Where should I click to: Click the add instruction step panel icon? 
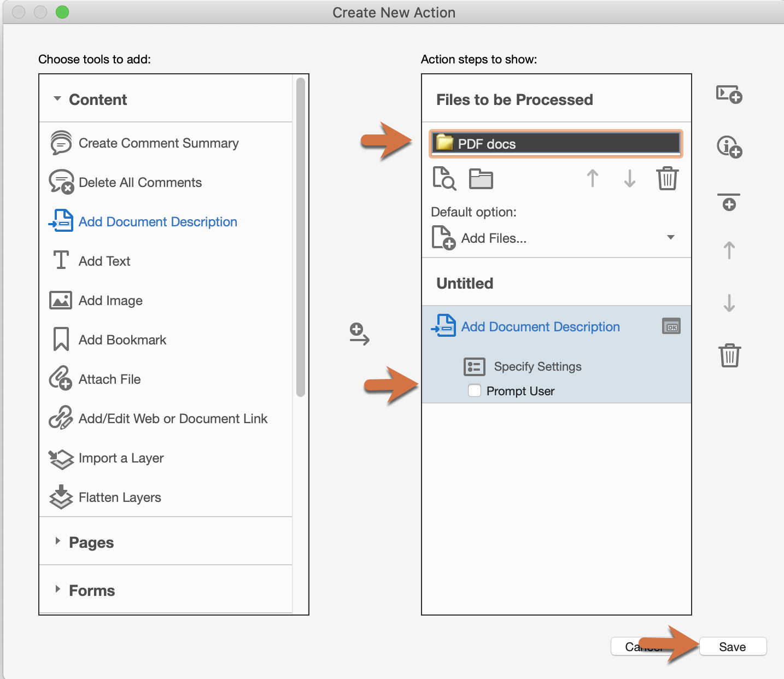pyautogui.click(x=728, y=95)
